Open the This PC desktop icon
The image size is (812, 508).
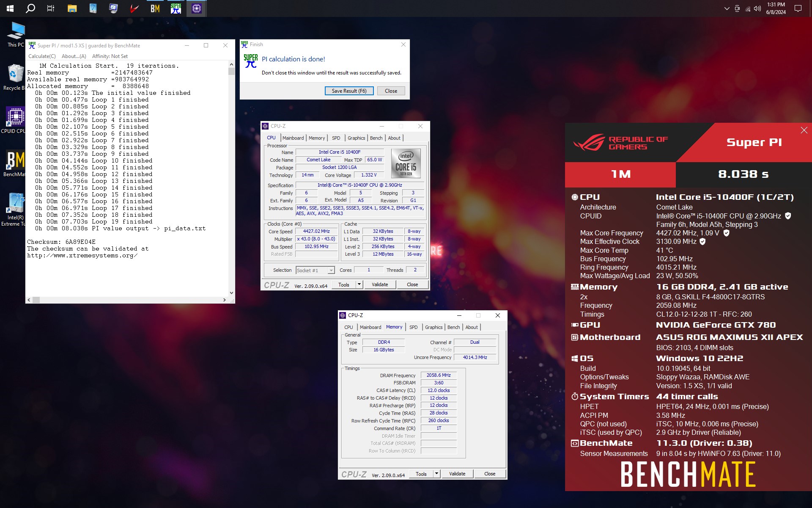[16, 34]
